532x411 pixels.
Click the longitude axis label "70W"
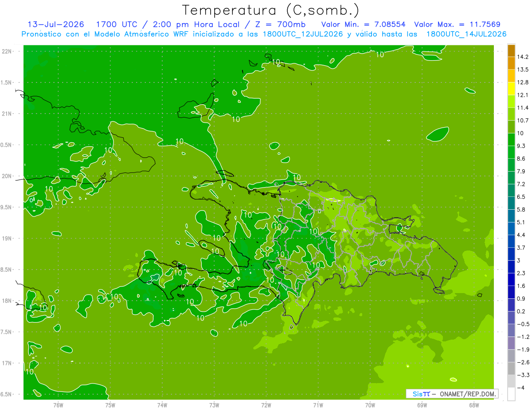click(370, 405)
